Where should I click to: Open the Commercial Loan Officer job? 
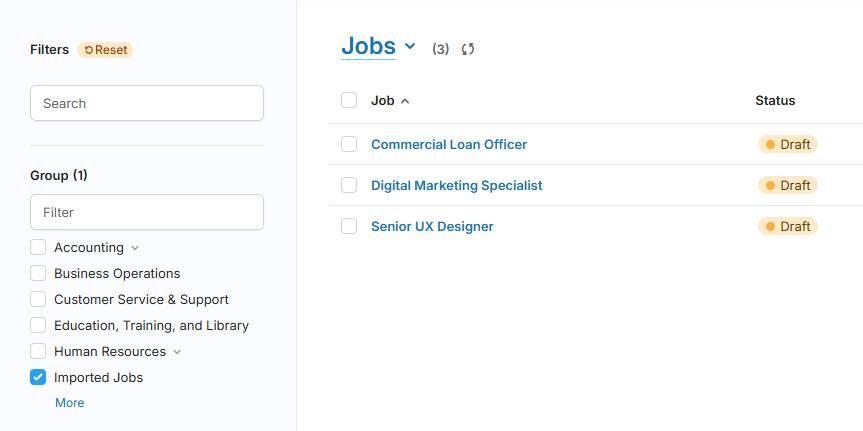(449, 144)
